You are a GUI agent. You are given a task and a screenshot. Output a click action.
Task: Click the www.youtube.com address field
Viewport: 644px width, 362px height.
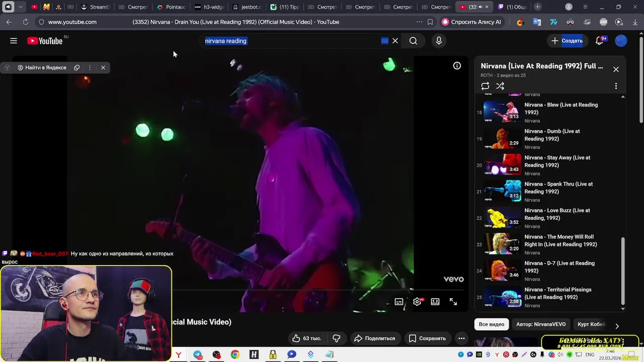tap(72, 22)
